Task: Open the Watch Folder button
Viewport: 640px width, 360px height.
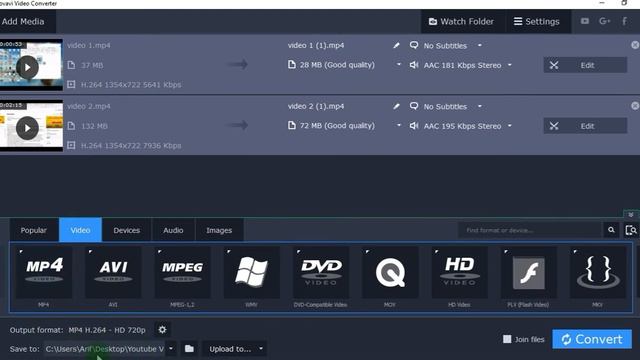Action: click(x=461, y=21)
